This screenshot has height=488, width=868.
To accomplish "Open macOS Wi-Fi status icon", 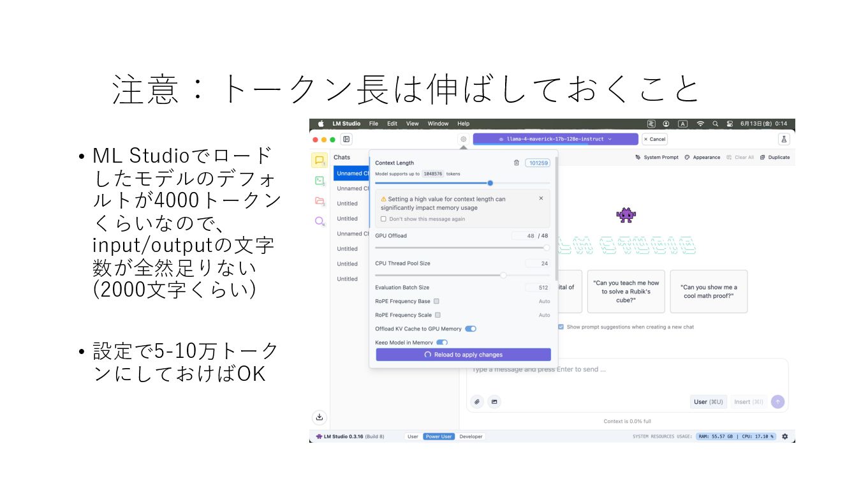I will pyautogui.click(x=700, y=124).
